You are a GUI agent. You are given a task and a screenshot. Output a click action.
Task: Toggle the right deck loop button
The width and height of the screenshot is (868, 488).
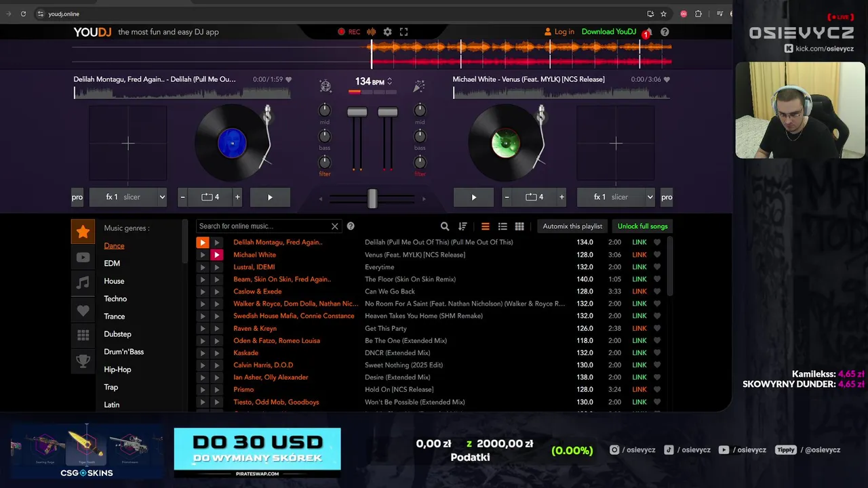534,197
